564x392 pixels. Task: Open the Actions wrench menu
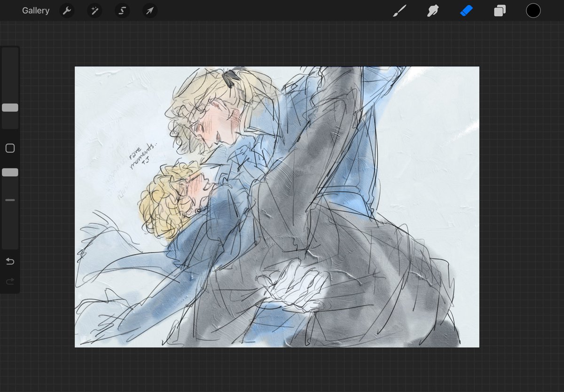click(x=67, y=10)
